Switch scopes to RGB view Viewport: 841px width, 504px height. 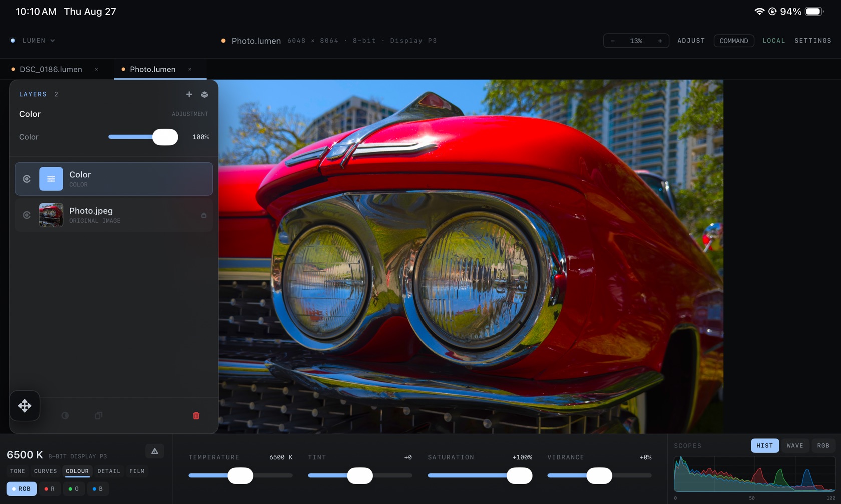pos(823,446)
